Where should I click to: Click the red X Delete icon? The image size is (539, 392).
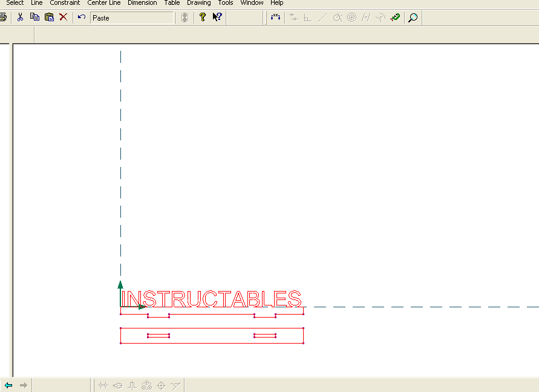(64, 17)
